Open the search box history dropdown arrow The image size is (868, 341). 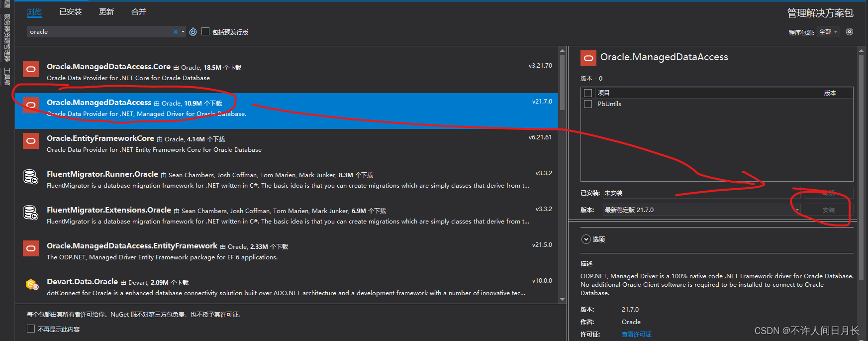(183, 32)
